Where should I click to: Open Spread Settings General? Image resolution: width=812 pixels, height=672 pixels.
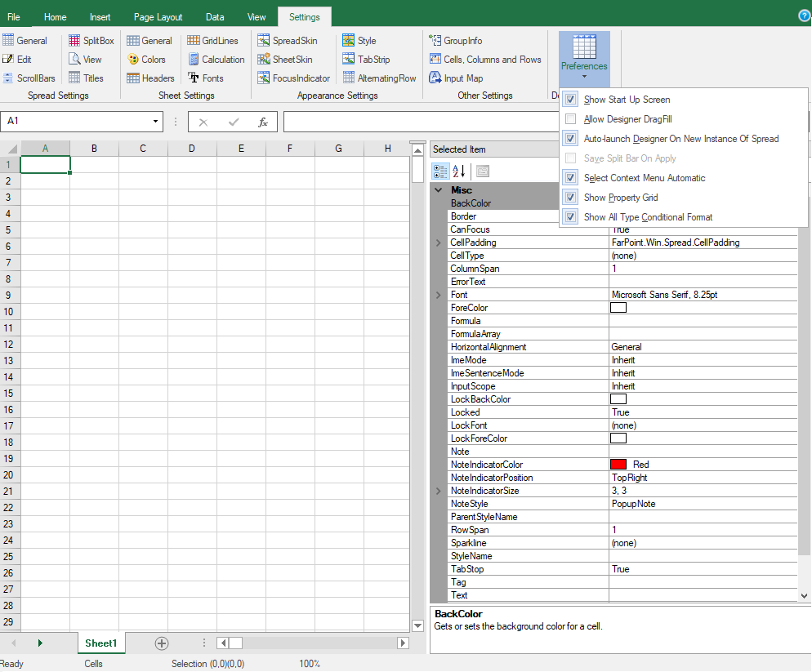[25, 40]
